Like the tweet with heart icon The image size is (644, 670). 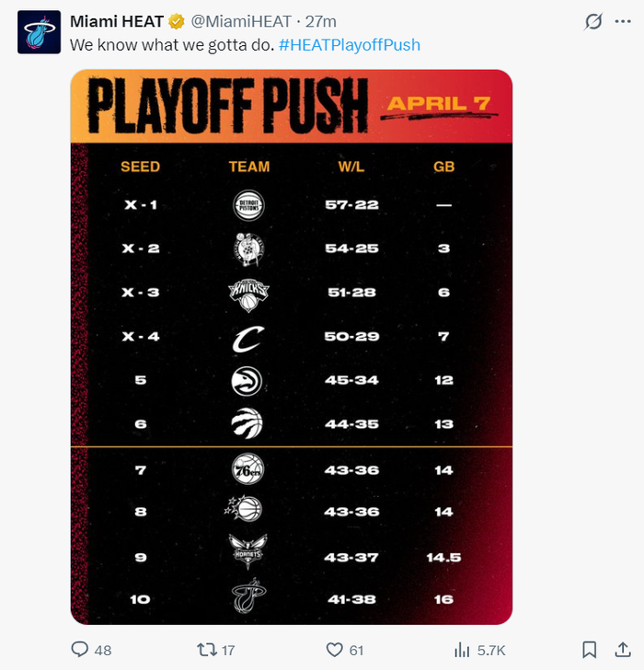336,650
